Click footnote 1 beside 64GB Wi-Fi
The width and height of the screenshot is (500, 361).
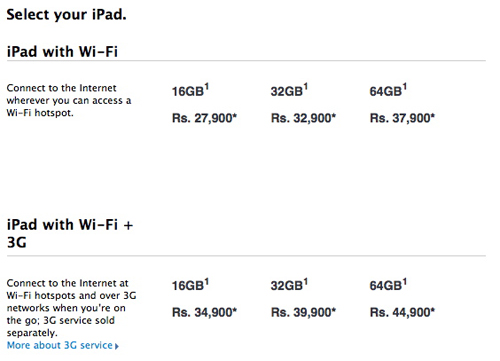(x=405, y=87)
